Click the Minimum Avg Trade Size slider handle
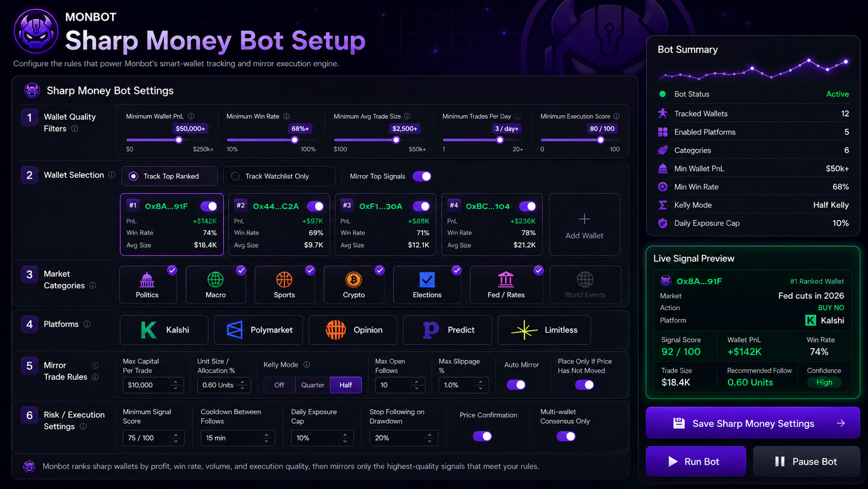The width and height of the screenshot is (868, 489). point(396,140)
